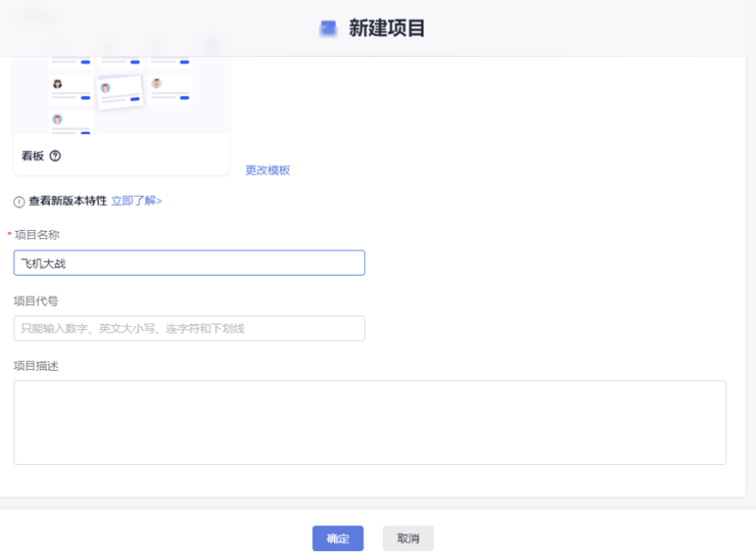Open the 立即了解> link
756x556 pixels.
click(x=136, y=201)
